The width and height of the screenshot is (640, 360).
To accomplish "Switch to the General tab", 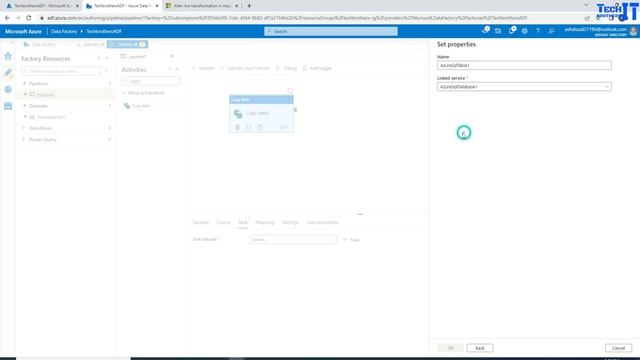I will pyautogui.click(x=200, y=222).
